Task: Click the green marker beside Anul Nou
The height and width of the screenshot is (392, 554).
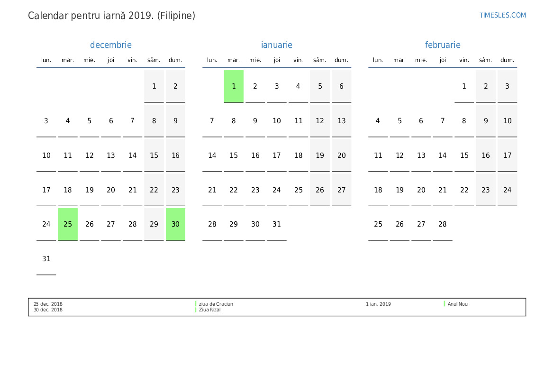Action: (445, 304)
